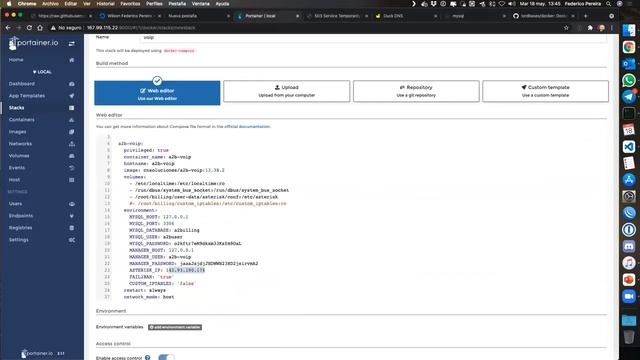This screenshot has height=360, width=640.
Task: Switch to the Nueva pestaña tab
Action: pyautogui.click(x=198, y=16)
